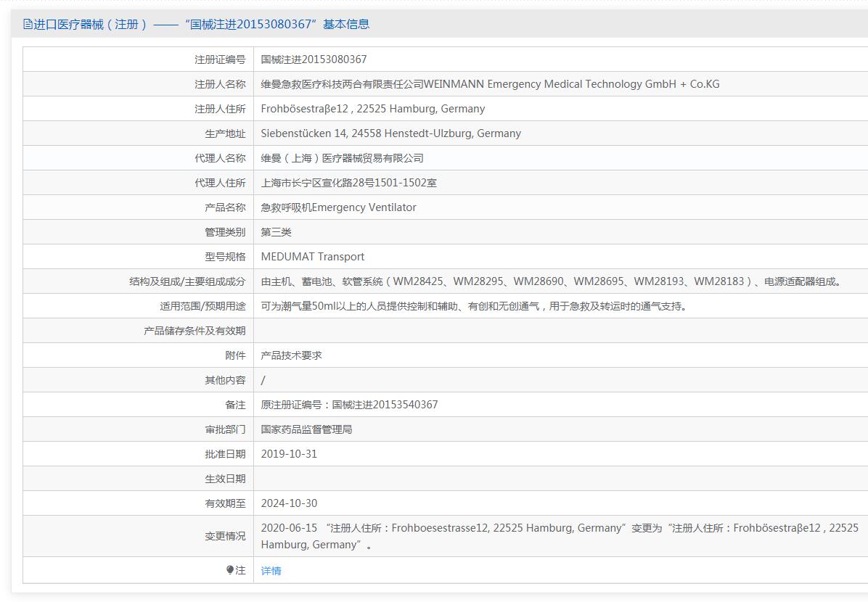Click the registrant address Frohbösestraße12 value

coord(372,109)
